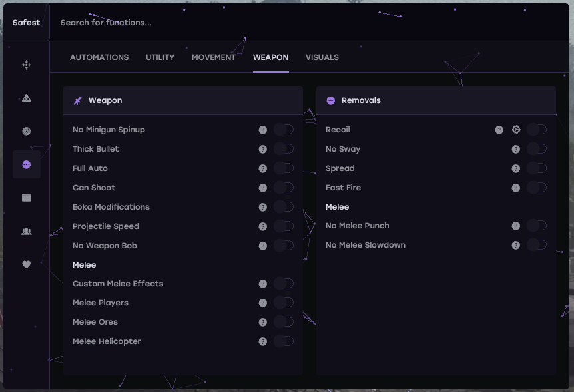
Task: Open the MOVEMENT tab
Action: click(x=214, y=57)
